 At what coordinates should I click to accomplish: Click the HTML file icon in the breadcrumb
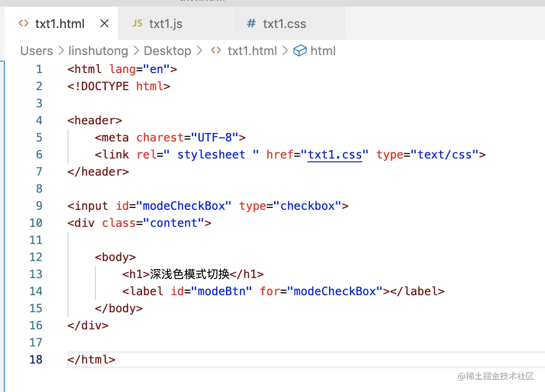[216, 51]
